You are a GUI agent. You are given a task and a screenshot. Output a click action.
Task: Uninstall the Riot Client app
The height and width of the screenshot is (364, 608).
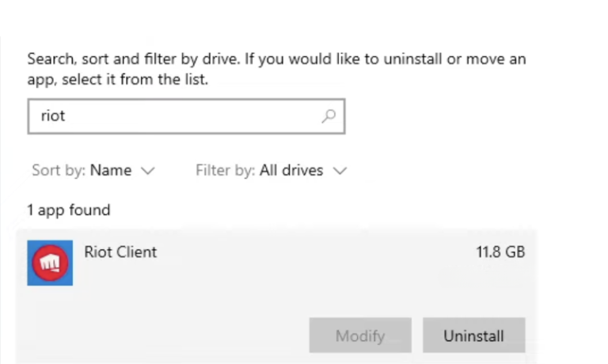point(474,336)
